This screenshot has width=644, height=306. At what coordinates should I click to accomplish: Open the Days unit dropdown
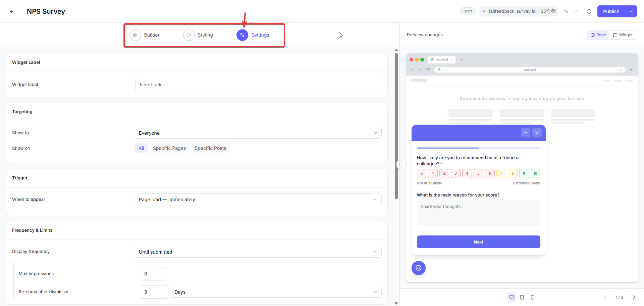click(x=276, y=292)
